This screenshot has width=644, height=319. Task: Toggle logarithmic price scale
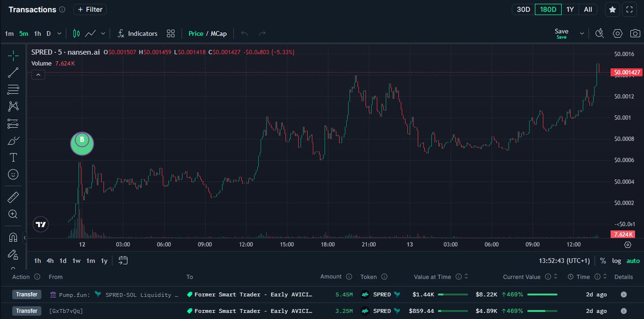tap(616, 260)
